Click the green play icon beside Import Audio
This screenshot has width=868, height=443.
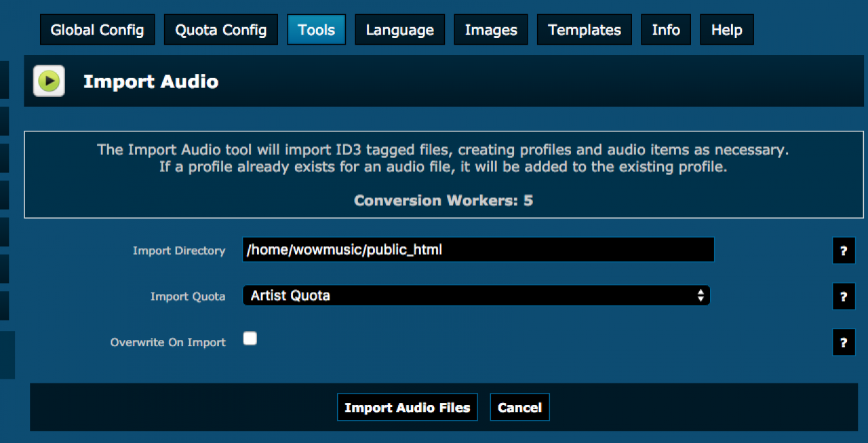(49, 81)
